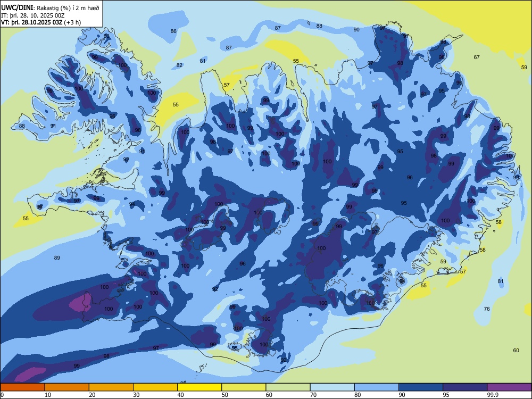Click the 'Rakastig (%) í 2 m hæð' label
The height and width of the screenshot is (399, 532).
(x=68, y=8)
